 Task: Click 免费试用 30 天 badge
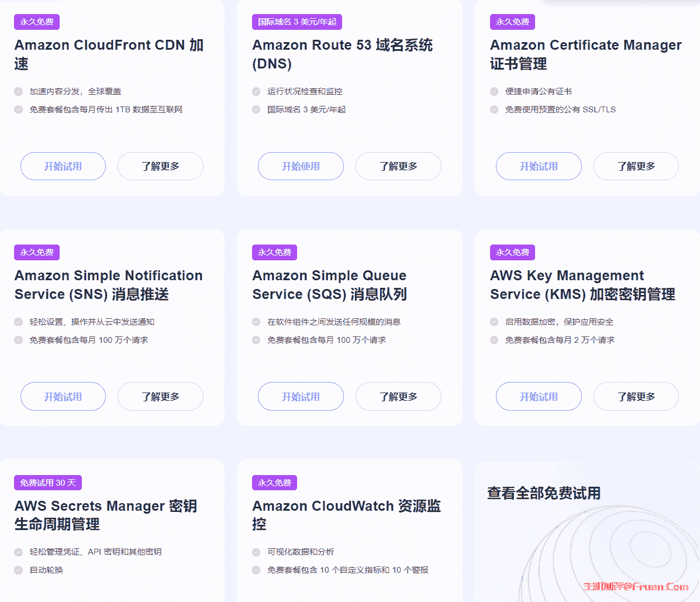point(48,483)
